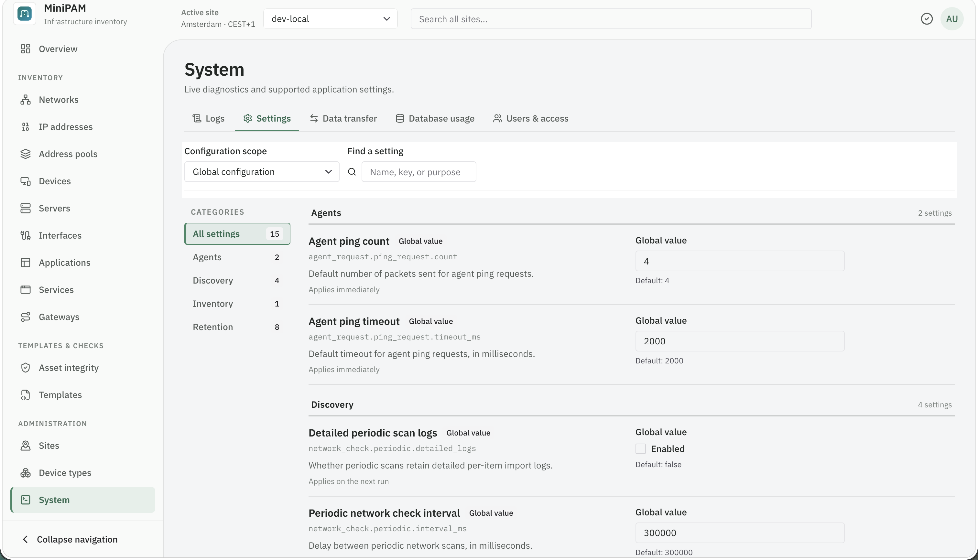978x560 pixels.
Task: Click the Networks sidebar icon
Action: pyautogui.click(x=26, y=100)
